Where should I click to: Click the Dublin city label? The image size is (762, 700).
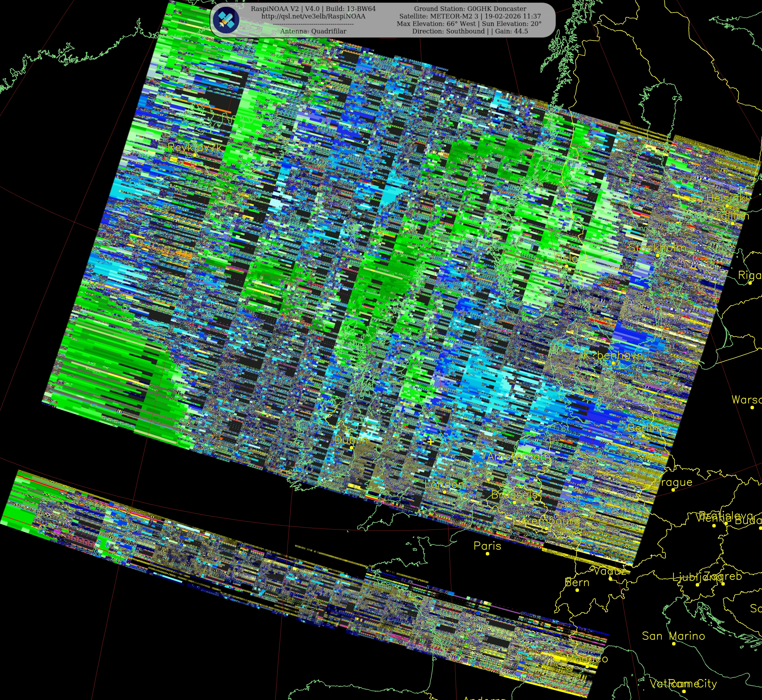(351, 440)
